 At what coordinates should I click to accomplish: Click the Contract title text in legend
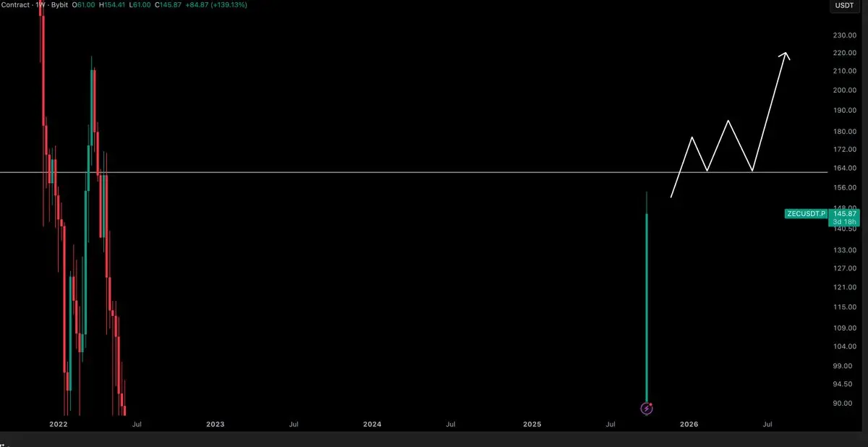(x=14, y=4)
